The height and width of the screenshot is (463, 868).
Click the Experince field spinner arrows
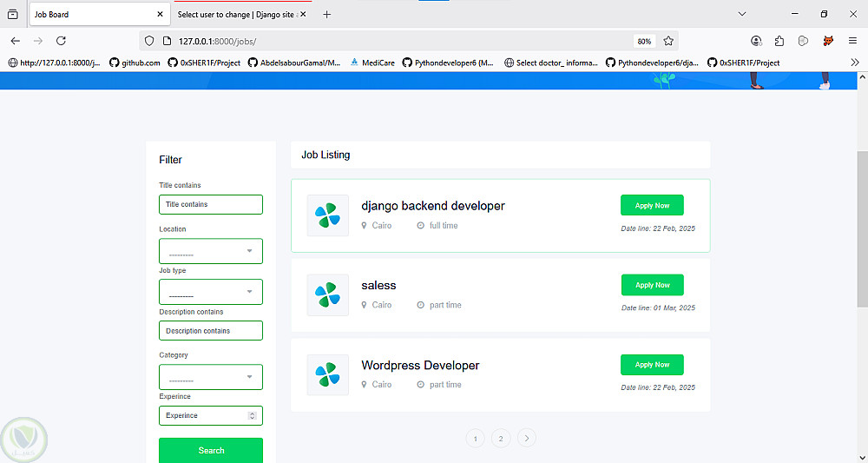[252, 415]
